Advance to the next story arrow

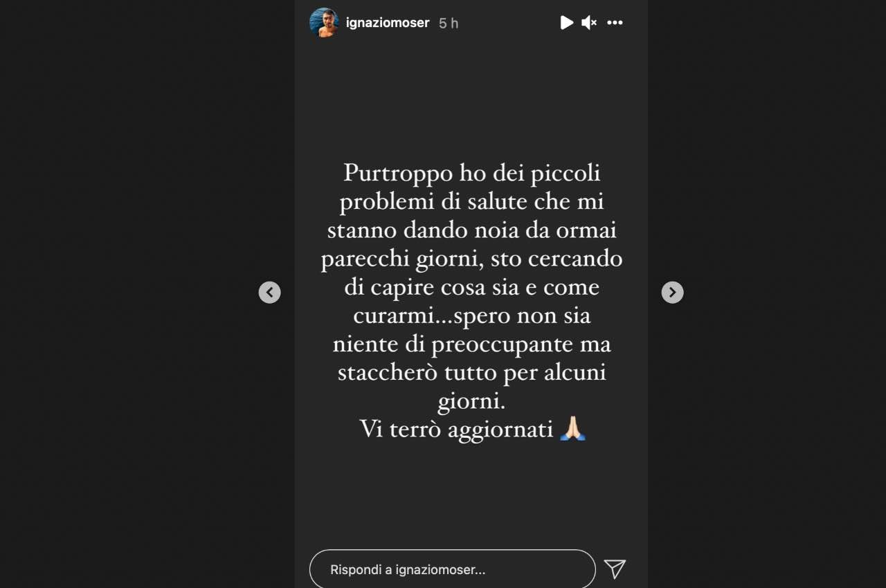point(672,293)
